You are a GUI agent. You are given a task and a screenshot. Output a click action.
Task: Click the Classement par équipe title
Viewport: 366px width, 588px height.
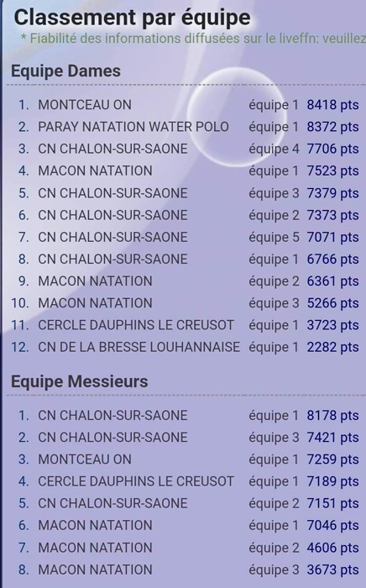coord(132,18)
